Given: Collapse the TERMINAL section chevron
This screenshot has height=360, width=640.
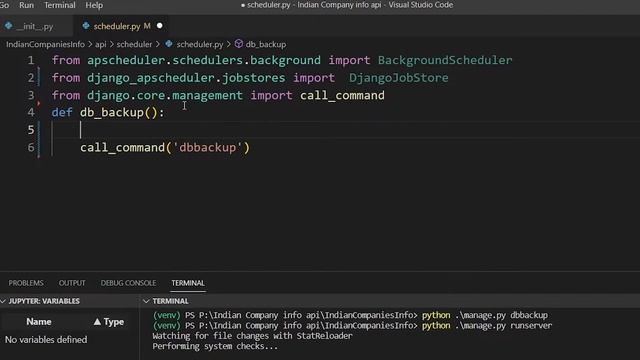Looking at the screenshot, I should click(x=146, y=301).
